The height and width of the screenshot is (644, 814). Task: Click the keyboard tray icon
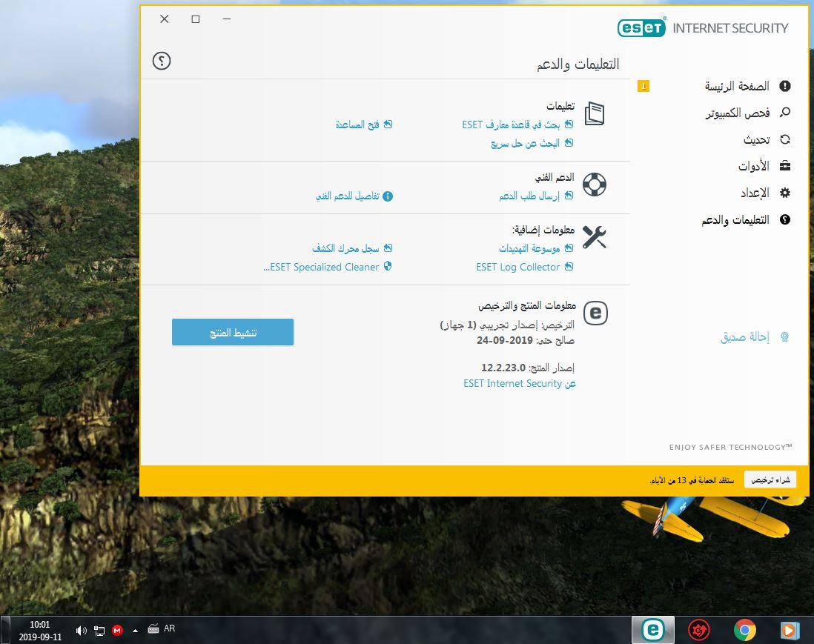153,629
